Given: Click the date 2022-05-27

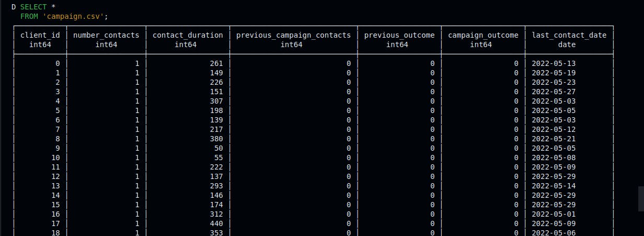Looking at the screenshot, I should tap(554, 92).
